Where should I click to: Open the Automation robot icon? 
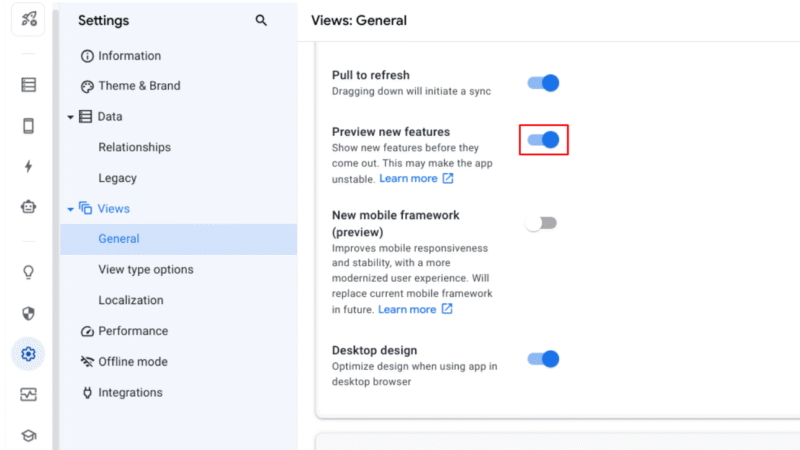pos(28,207)
